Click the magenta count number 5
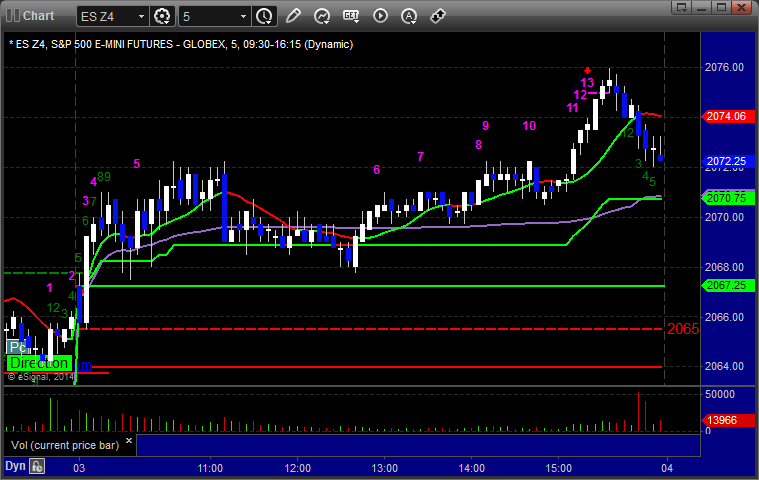The image size is (759, 480). click(x=137, y=164)
